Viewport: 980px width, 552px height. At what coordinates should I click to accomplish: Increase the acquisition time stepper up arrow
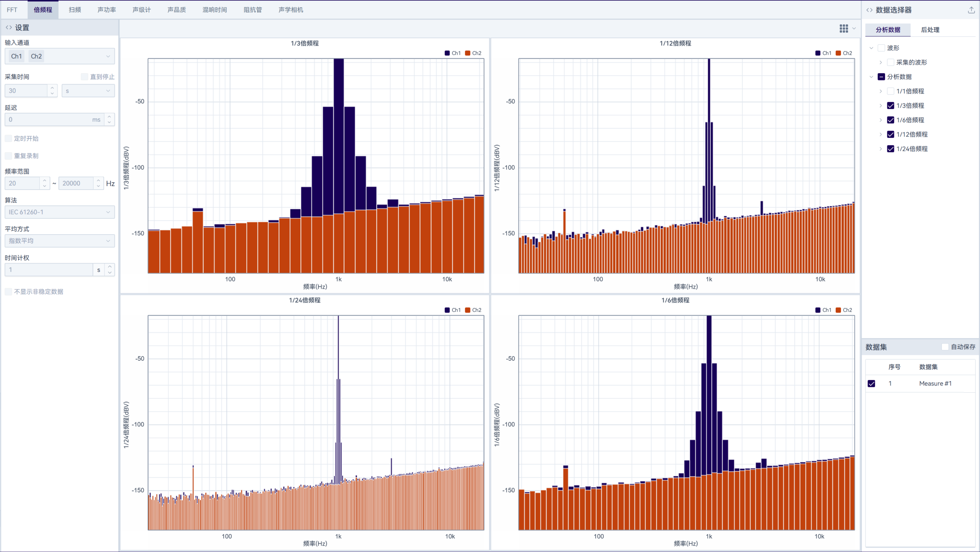click(x=52, y=88)
